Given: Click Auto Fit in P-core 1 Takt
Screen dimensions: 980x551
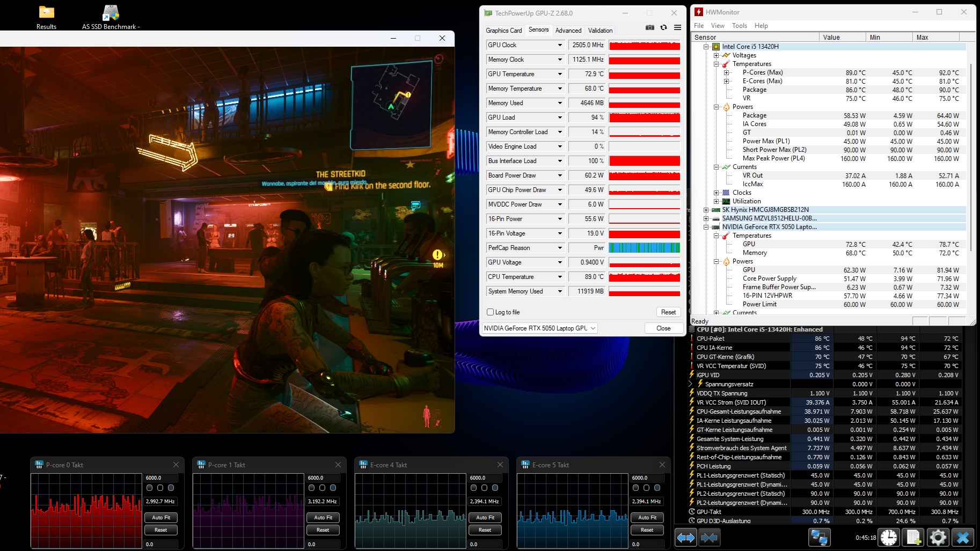Looking at the screenshot, I should point(323,518).
